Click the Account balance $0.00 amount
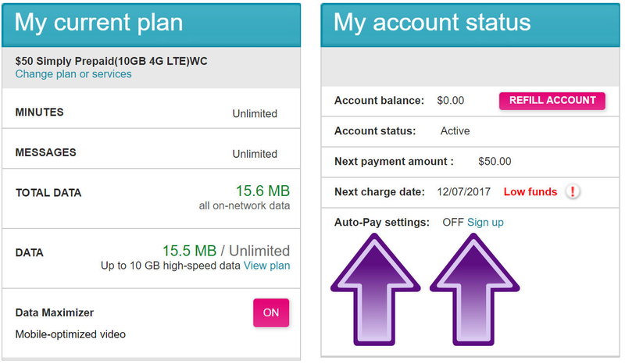The image size is (625, 364). 451,101
